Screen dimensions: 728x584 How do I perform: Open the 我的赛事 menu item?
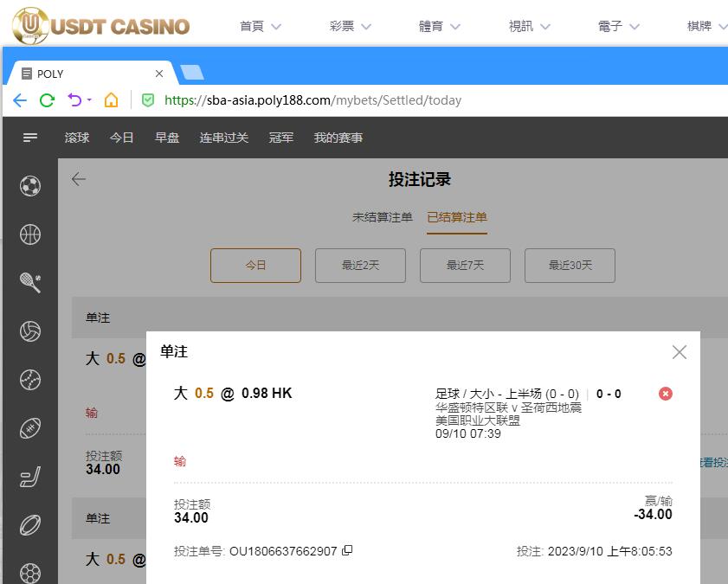pos(338,138)
